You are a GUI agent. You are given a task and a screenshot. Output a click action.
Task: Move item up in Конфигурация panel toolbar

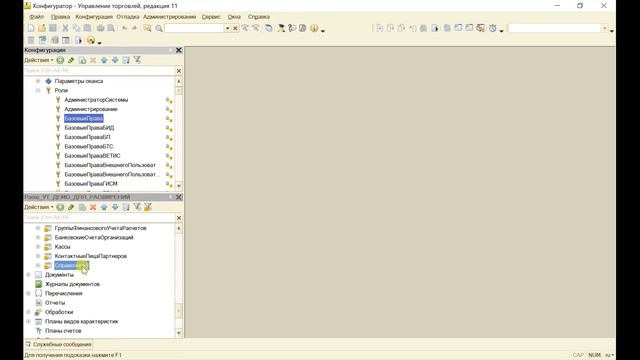pos(104,60)
